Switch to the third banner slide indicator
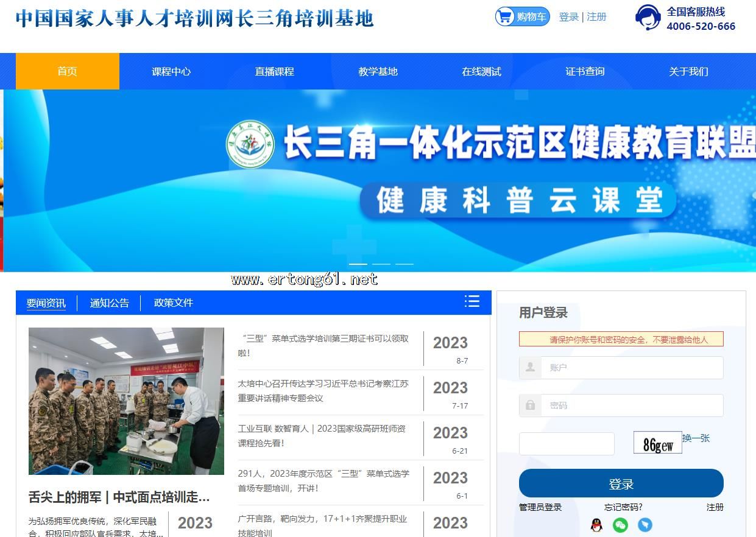756x537 pixels. 404,264
